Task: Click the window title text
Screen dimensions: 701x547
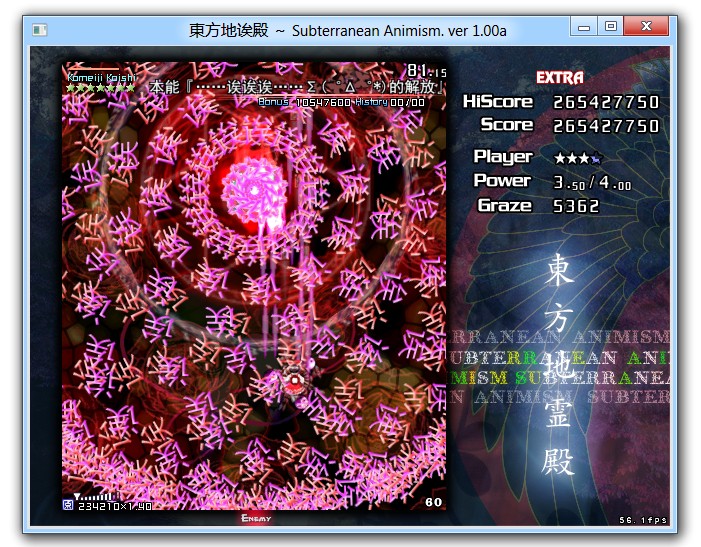Action: pyautogui.click(x=348, y=30)
